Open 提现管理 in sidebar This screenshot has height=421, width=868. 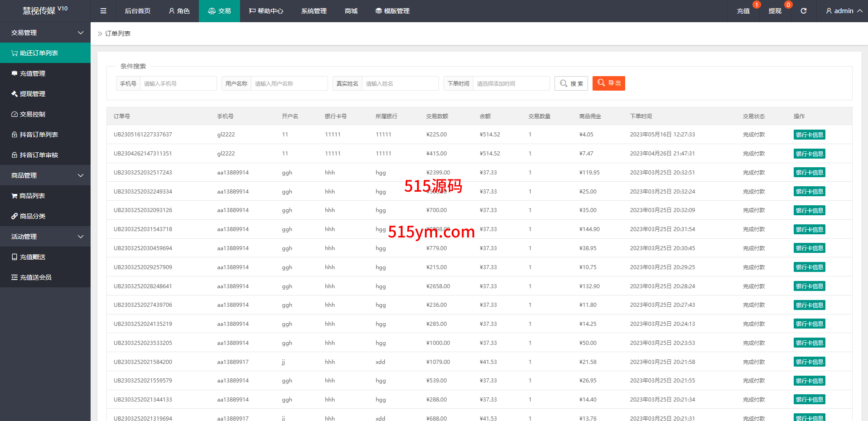[33, 94]
